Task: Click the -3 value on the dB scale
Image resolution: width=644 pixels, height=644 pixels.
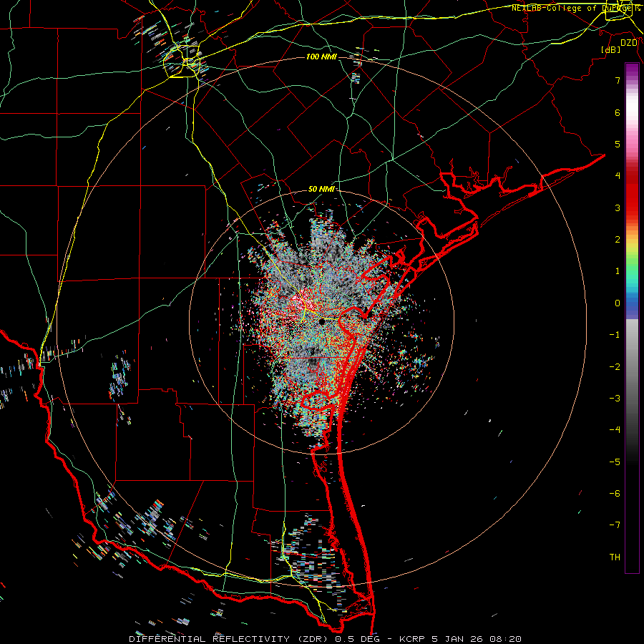Action: tap(615, 399)
